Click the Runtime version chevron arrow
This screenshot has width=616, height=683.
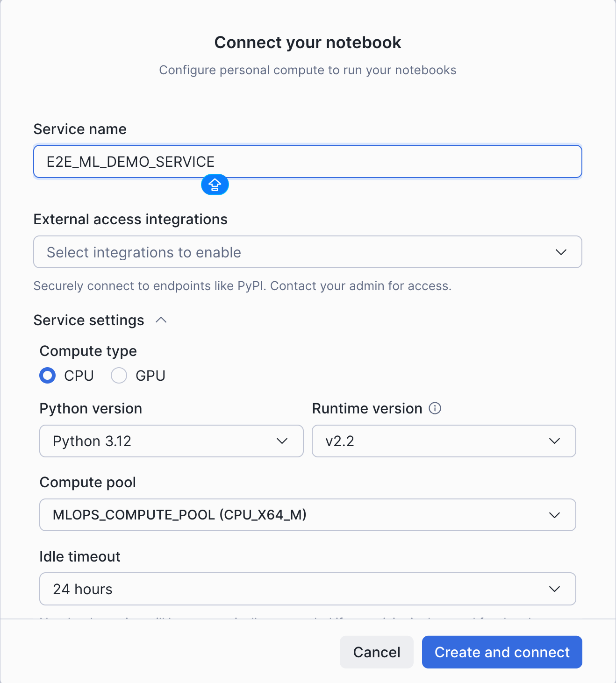coord(554,441)
